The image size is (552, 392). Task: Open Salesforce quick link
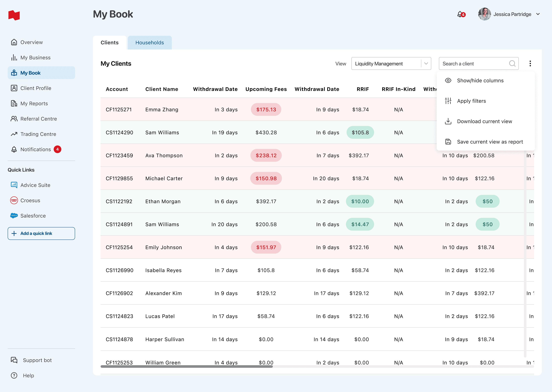(33, 216)
